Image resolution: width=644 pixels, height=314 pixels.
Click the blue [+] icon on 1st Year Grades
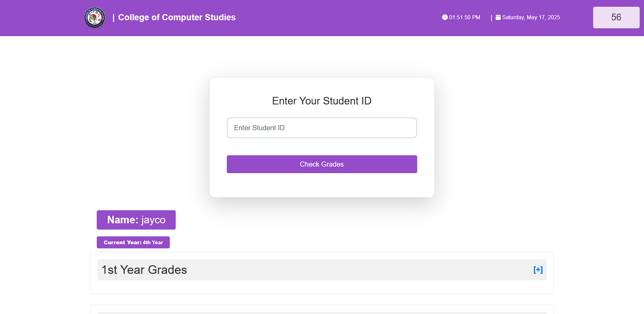[538, 270]
